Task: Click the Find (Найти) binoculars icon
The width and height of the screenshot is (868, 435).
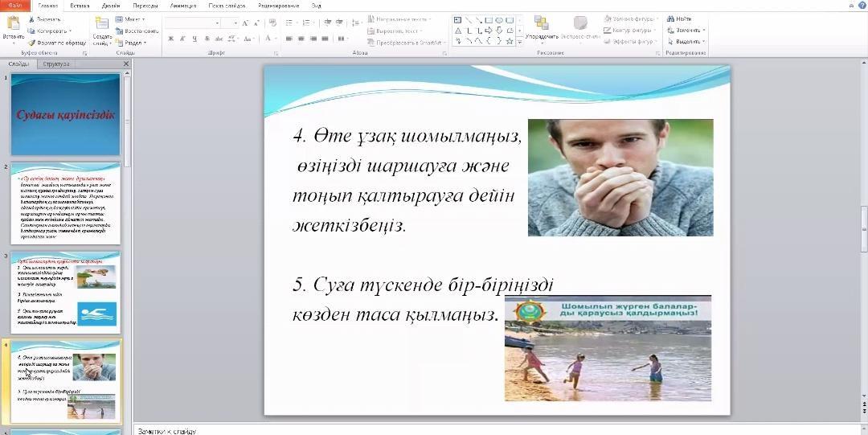Action: coord(670,18)
